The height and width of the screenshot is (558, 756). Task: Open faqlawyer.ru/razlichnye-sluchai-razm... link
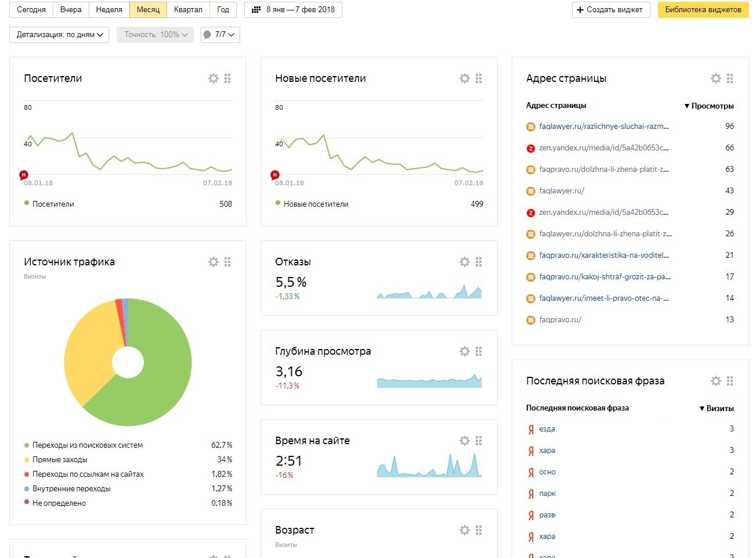(604, 127)
